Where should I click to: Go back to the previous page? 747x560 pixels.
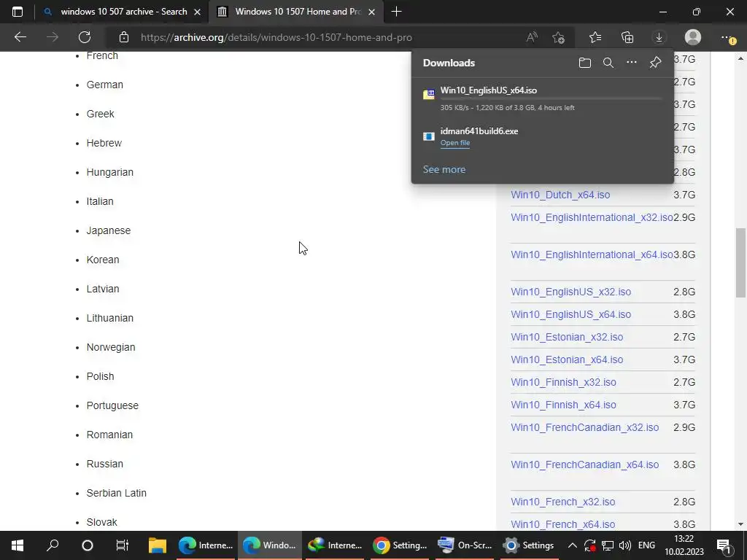[20, 37]
